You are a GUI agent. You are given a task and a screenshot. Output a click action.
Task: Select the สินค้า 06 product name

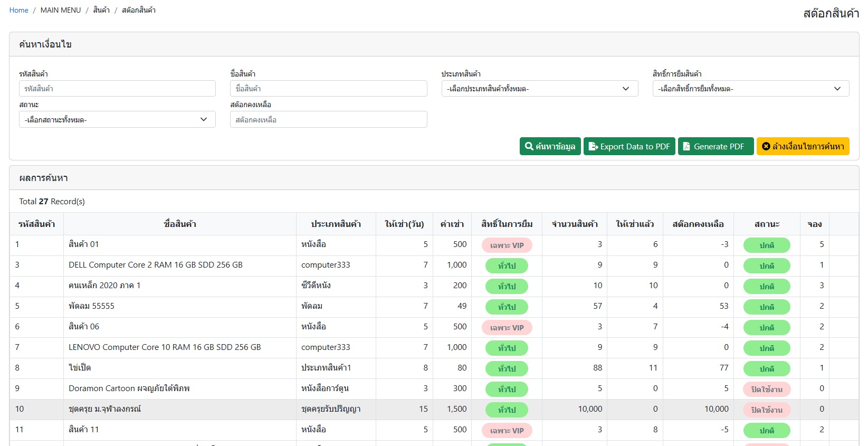click(x=84, y=327)
